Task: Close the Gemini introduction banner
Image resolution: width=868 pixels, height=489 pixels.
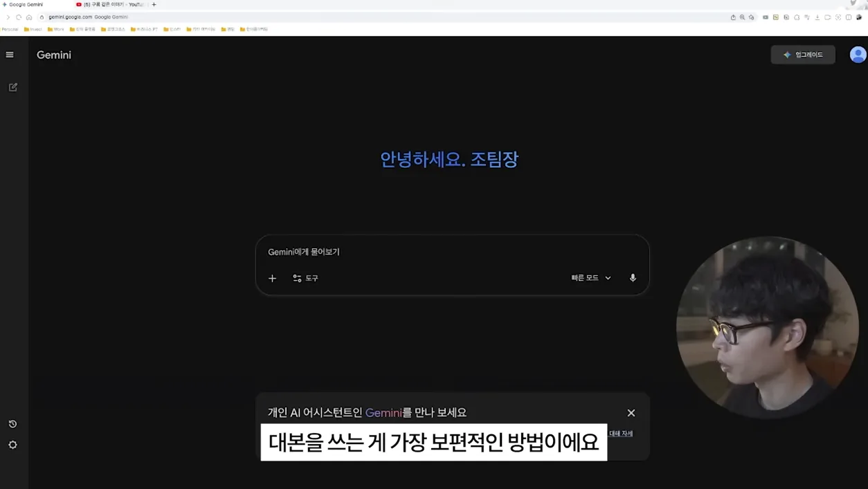Action: pyautogui.click(x=631, y=413)
